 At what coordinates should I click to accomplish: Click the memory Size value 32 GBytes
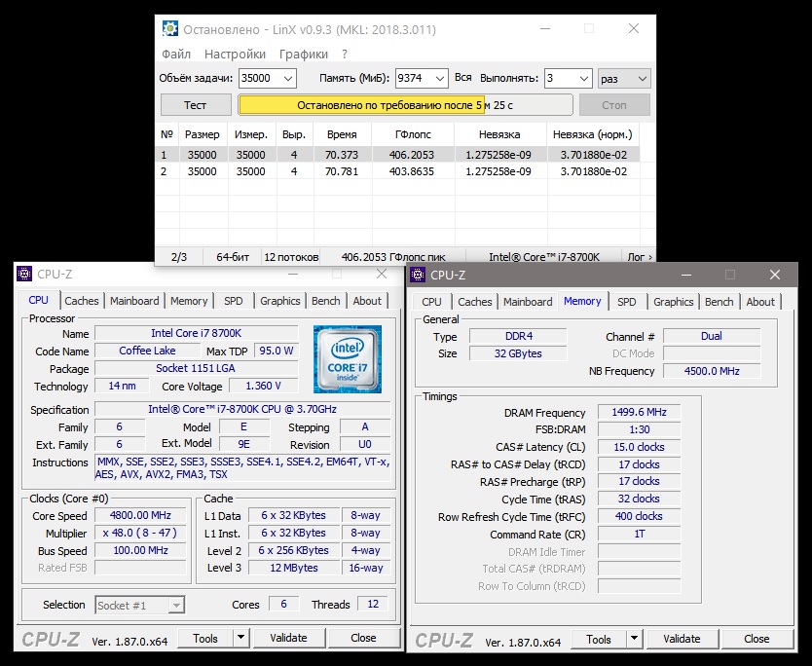pyautogui.click(x=518, y=353)
